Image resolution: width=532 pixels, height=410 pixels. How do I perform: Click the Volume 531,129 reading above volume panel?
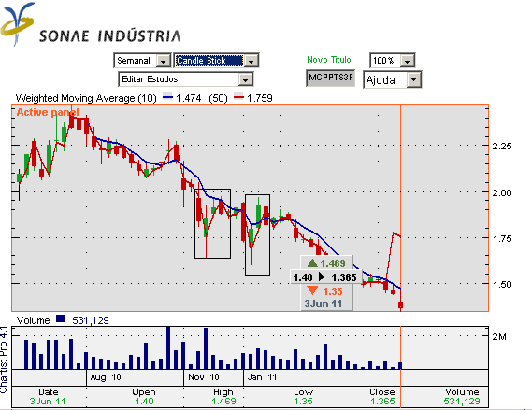91,320
